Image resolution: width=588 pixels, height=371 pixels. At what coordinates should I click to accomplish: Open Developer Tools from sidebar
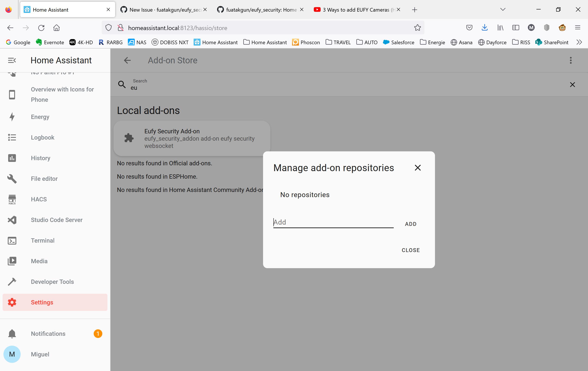(55, 282)
